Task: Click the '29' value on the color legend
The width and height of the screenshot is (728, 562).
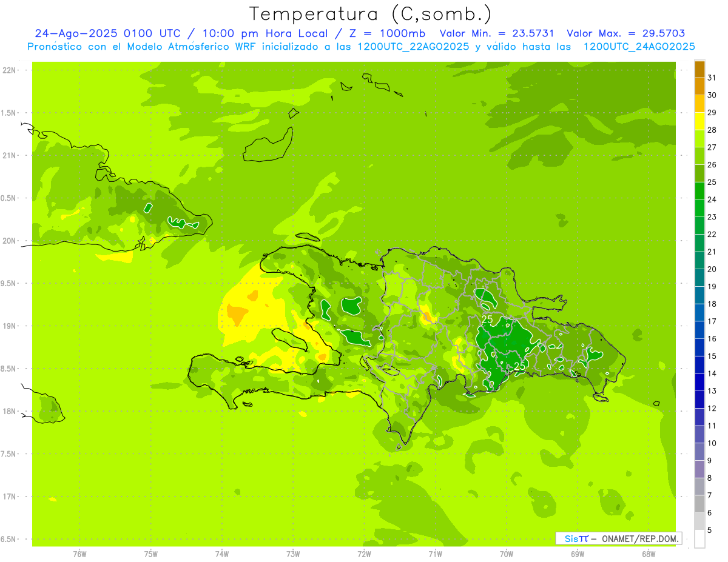Action: (x=712, y=112)
